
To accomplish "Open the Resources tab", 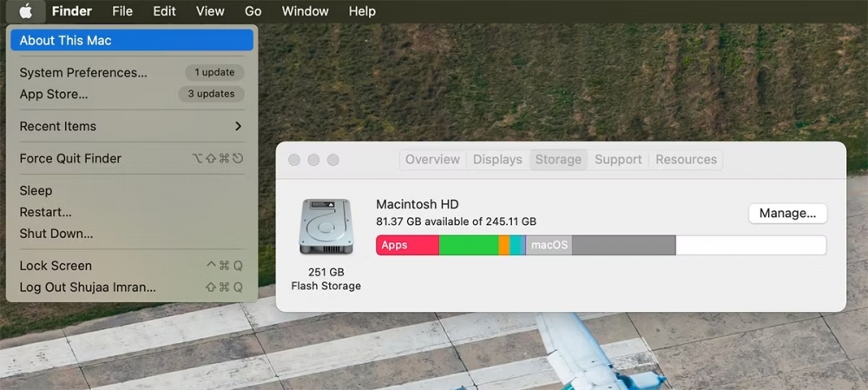I will pyautogui.click(x=686, y=160).
